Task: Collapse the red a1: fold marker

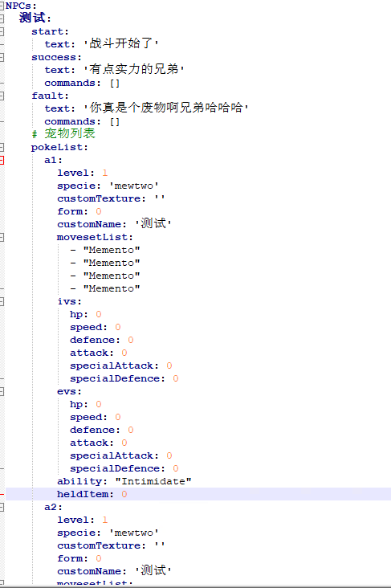Action: [x=2, y=160]
